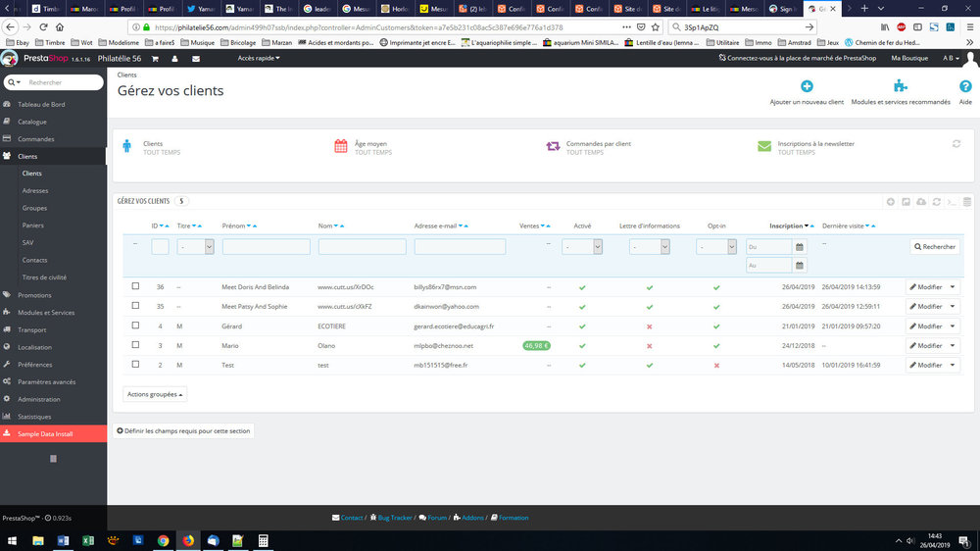Click Ajouter un nouveau client plus icon

[807, 86]
